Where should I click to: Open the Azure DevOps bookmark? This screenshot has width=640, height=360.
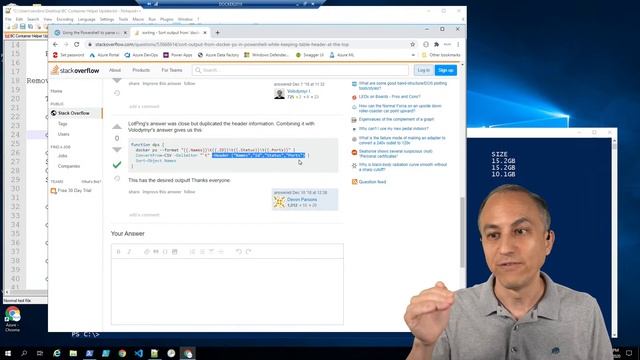[x=141, y=55]
